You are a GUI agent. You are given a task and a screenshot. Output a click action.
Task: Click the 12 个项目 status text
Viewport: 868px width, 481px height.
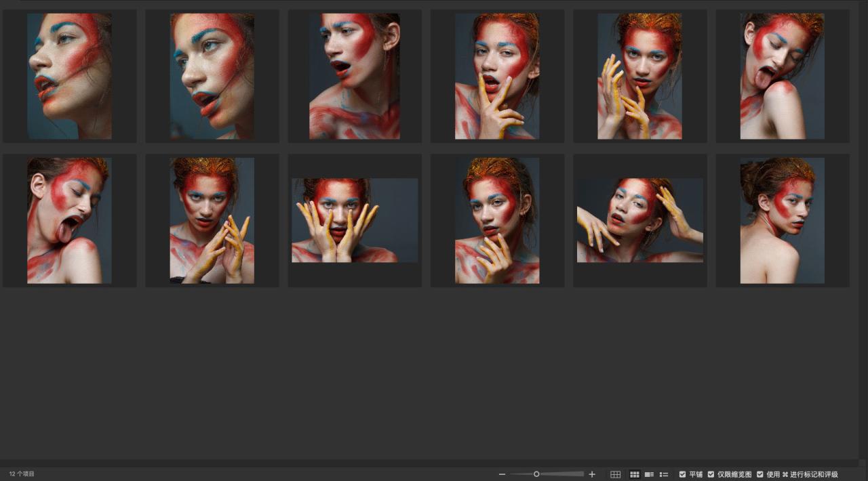pyautogui.click(x=22, y=474)
